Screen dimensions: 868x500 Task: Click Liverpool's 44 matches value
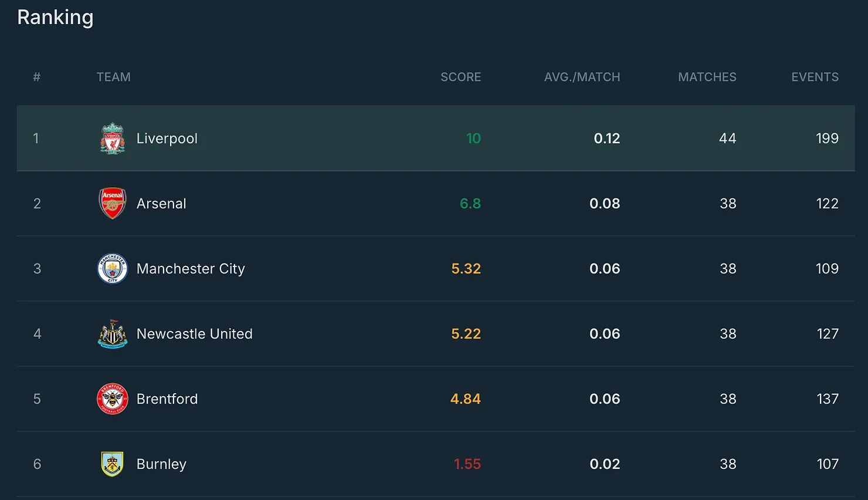pyautogui.click(x=728, y=138)
